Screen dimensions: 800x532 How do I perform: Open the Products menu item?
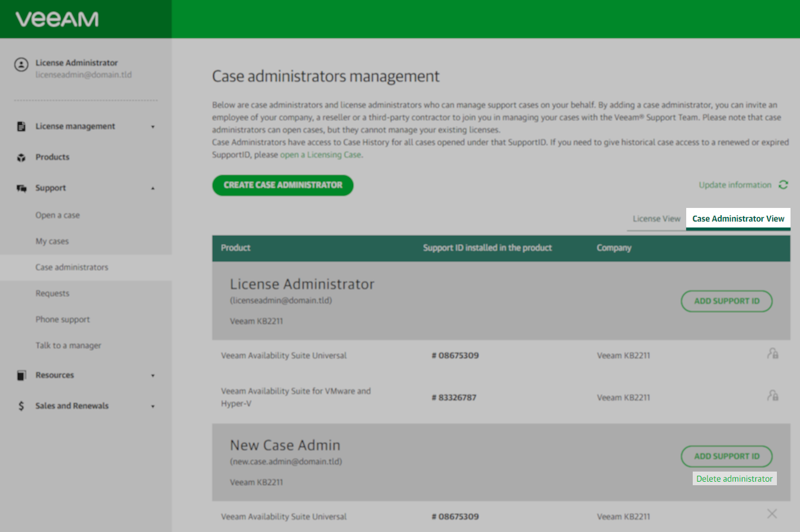pyautogui.click(x=52, y=157)
